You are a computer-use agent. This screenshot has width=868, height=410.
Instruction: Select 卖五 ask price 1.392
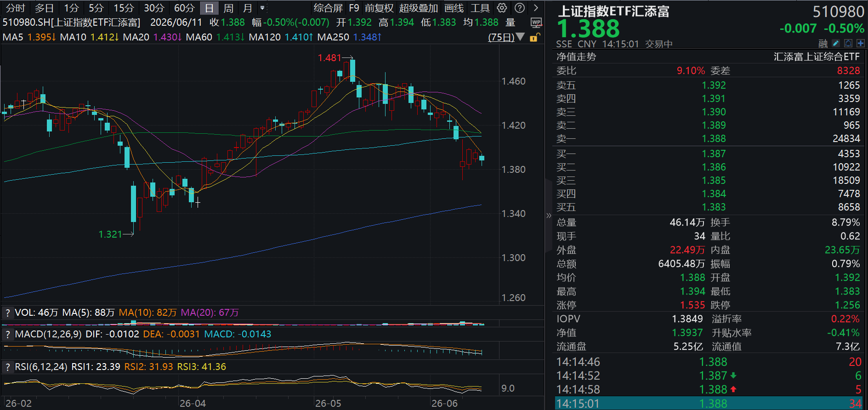[x=714, y=85]
